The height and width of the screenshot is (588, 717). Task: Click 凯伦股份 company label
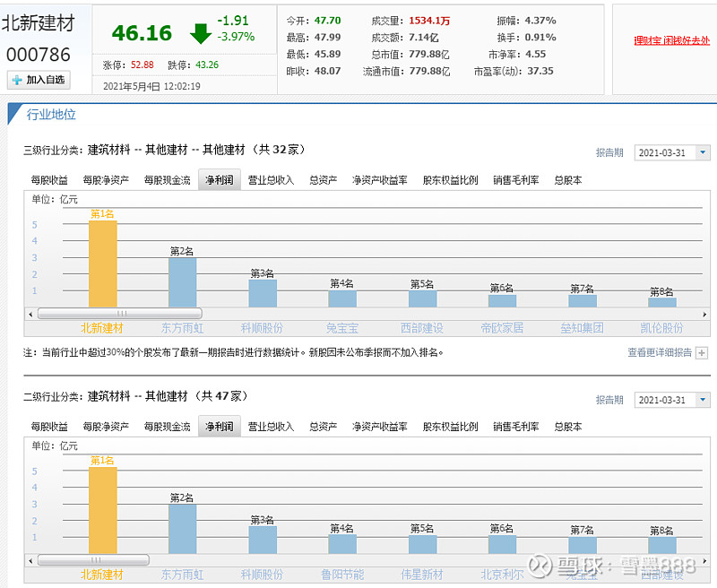click(661, 328)
